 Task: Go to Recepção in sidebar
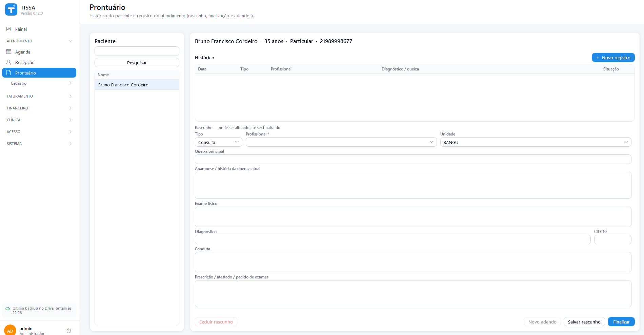39,62
